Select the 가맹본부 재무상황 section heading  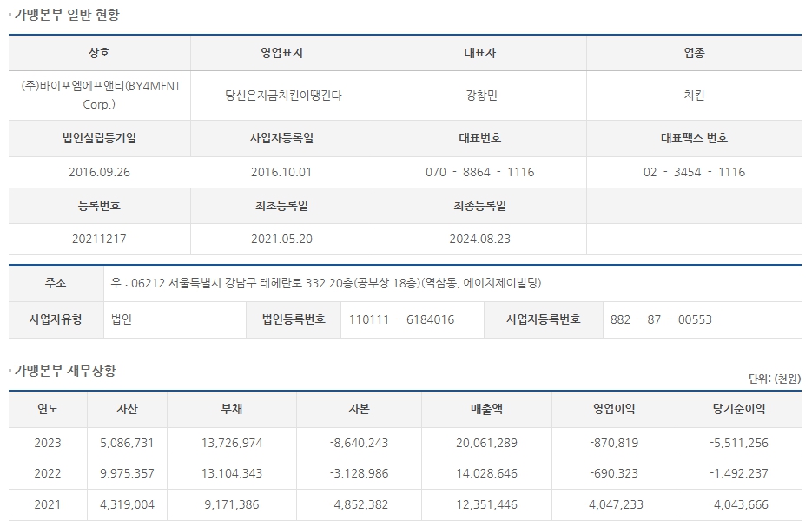[x=65, y=371]
